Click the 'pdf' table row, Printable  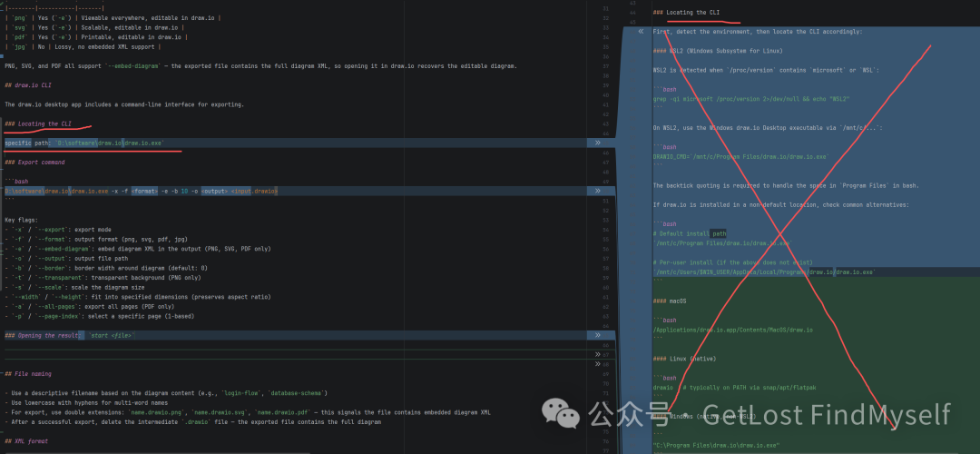pos(96,37)
